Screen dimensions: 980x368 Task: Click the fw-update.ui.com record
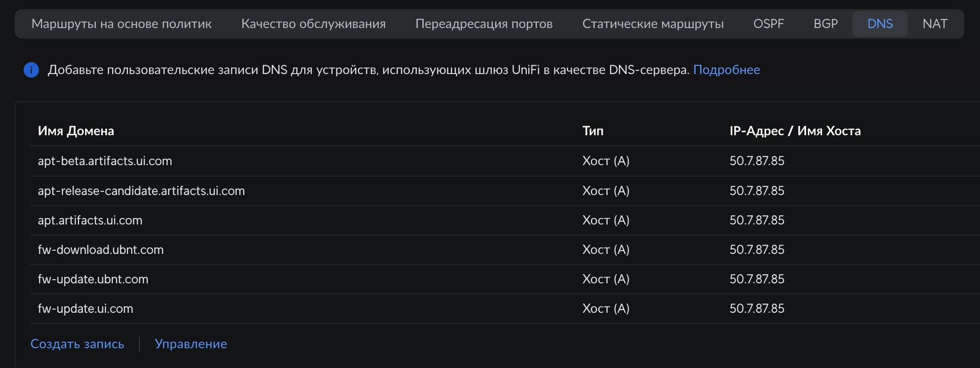point(86,309)
